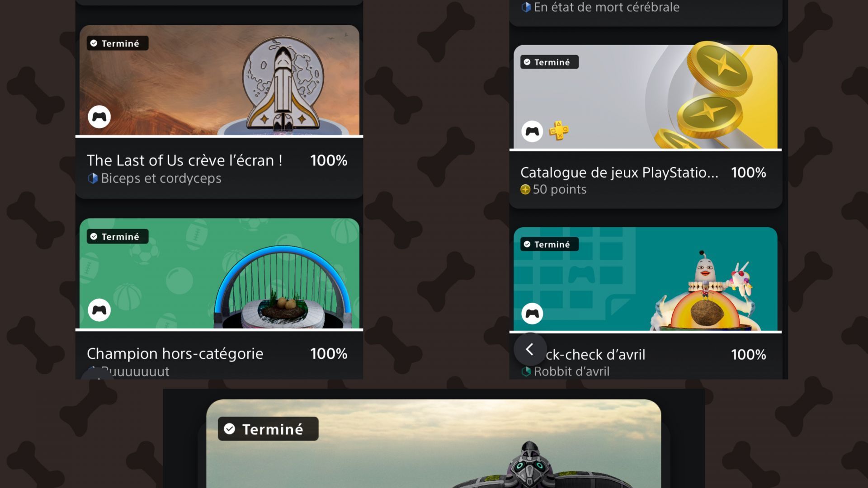Viewport: 868px width, 488px height.
Task: Click controller icon on Champion hors-catégorie card
Action: [99, 310]
